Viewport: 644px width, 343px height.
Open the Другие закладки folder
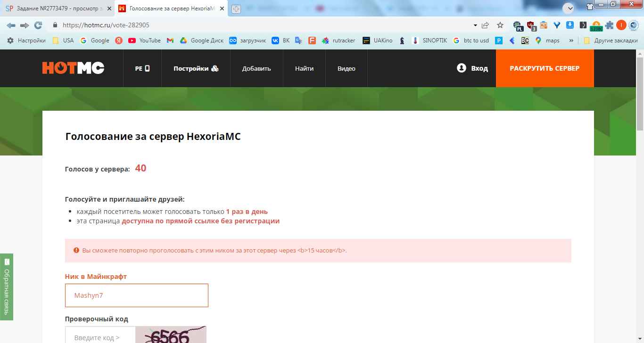click(x=611, y=41)
